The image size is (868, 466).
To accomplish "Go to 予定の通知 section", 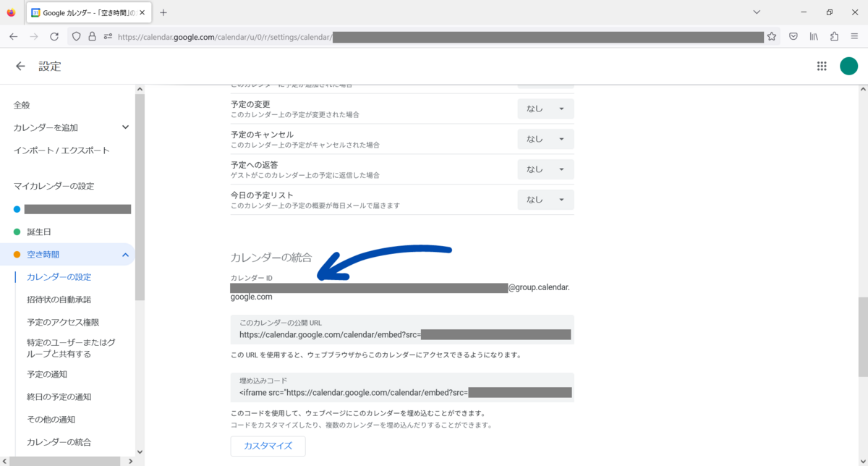I will pyautogui.click(x=47, y=374).
